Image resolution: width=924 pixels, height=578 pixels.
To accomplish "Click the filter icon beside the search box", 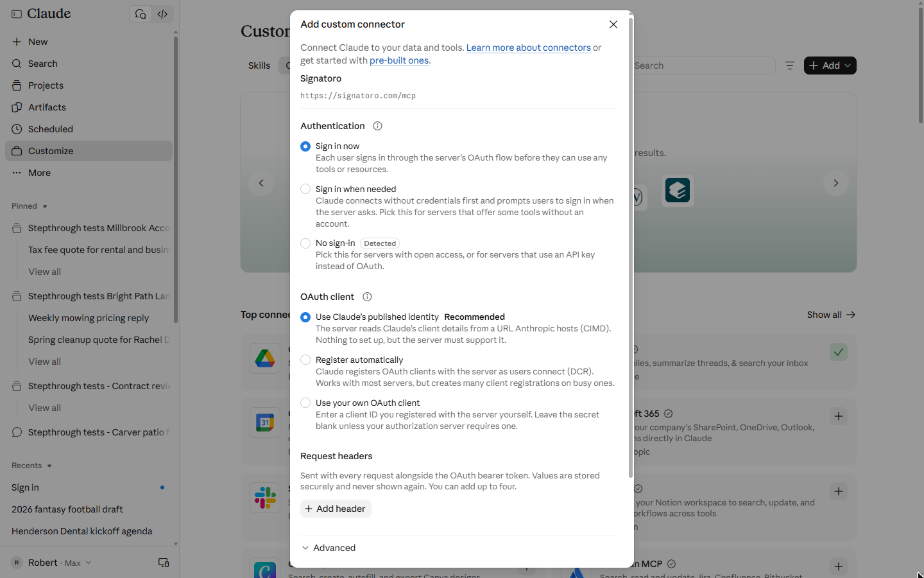I will coord(790,66).
